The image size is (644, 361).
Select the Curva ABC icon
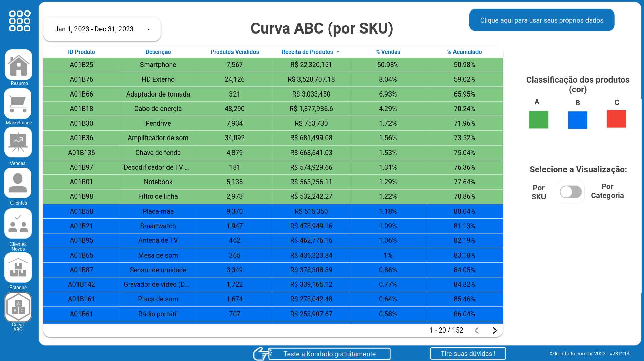coord(18,307)
